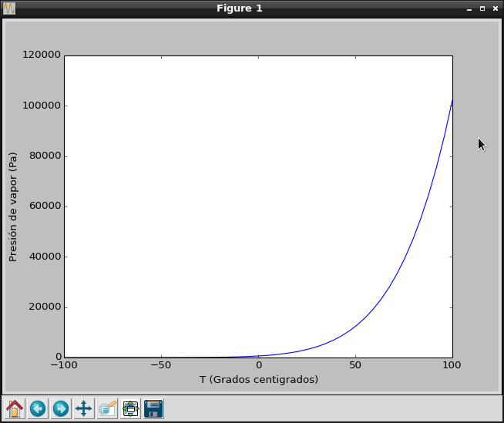Save the figure with floppy disk icon
The height and width of the screenshot is (423, 504).
click(x=153, y=408)
